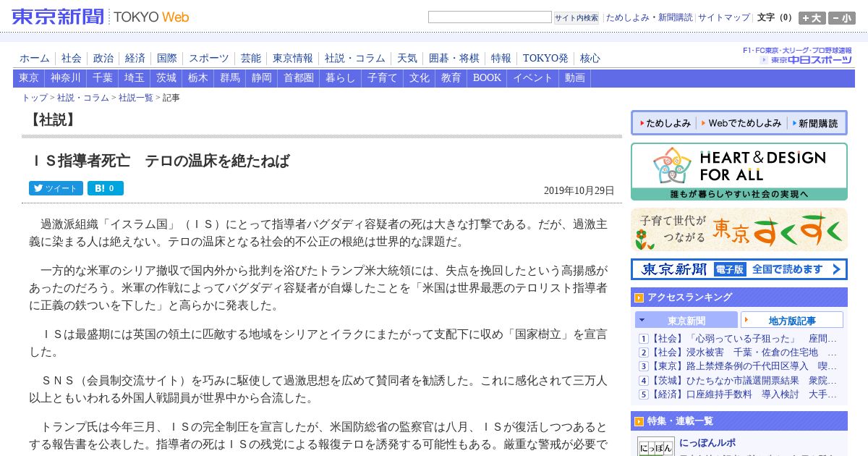Open the TOKYO発 menu item
The image size is (868, 456).
tap(545, 58)
